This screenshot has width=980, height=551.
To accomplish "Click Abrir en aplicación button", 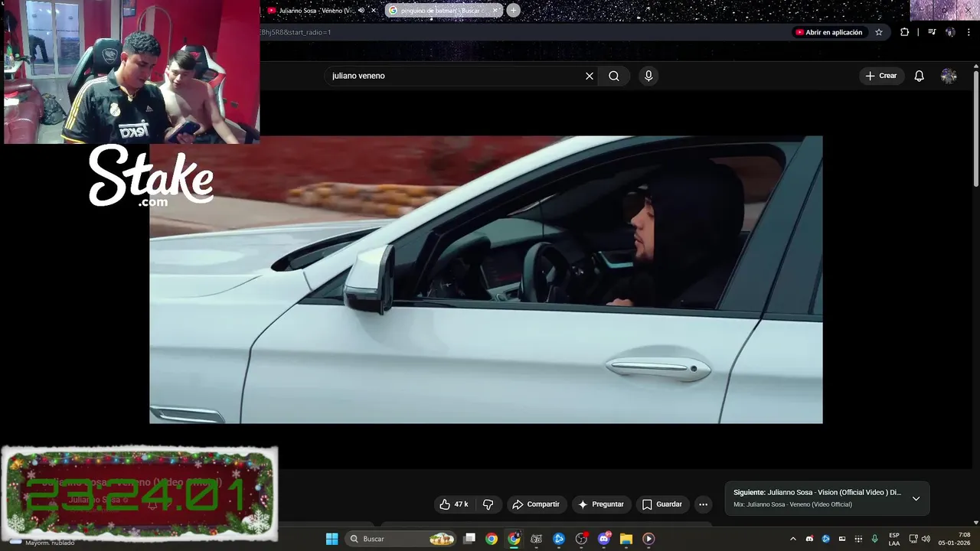I will pyautogui.click(x=828, y=32).
